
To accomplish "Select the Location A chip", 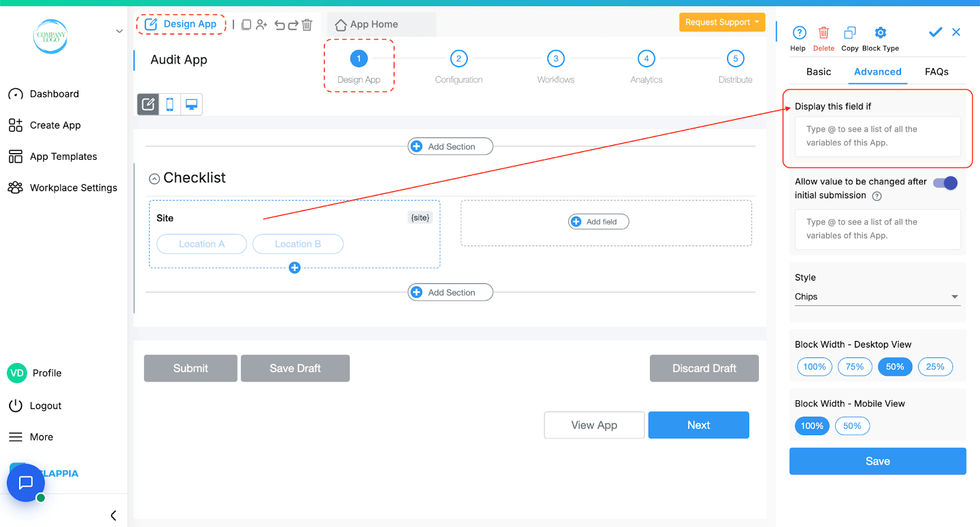I will pos(202,244).
